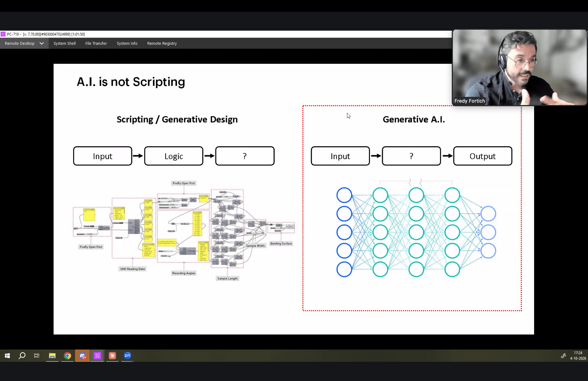Switch to Zoom in the taskbar
The image size is (588, 381).
click(x=127, y=355)
